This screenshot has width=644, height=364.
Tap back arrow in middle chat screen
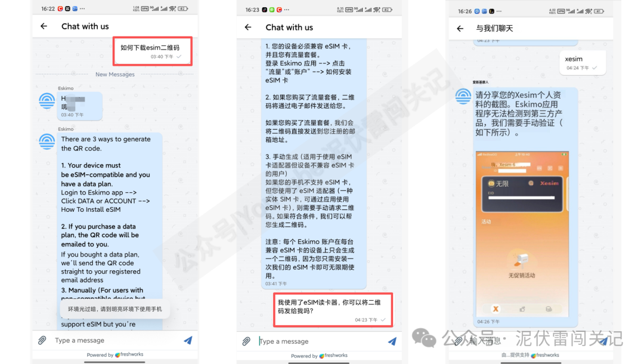point(247,27)
